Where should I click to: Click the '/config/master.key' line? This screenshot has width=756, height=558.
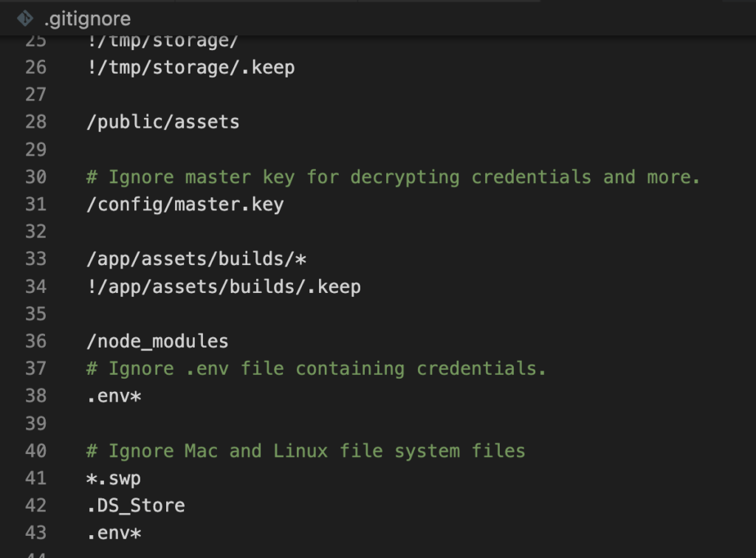click(185, 204)
